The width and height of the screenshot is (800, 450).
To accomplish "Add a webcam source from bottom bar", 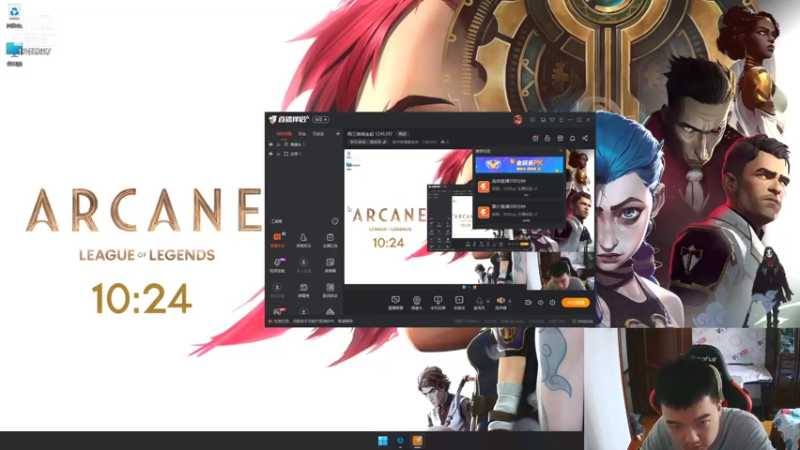I will click(x=417, y=303).
